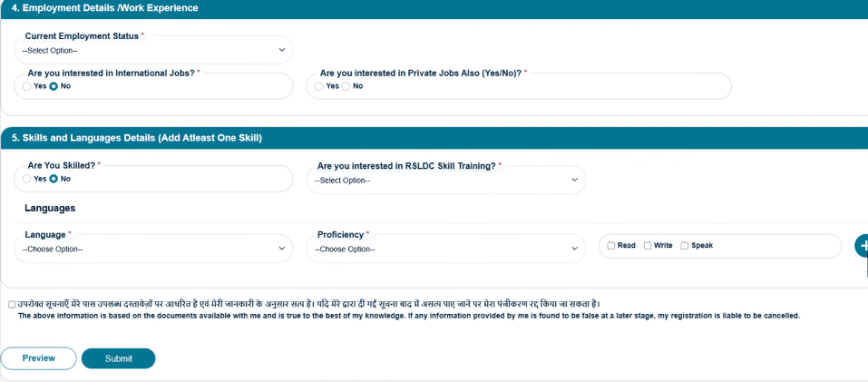The width and height of the screenshot is (868, 382).
Task: Click the plus icon to add language
Action: click(862, 246)
